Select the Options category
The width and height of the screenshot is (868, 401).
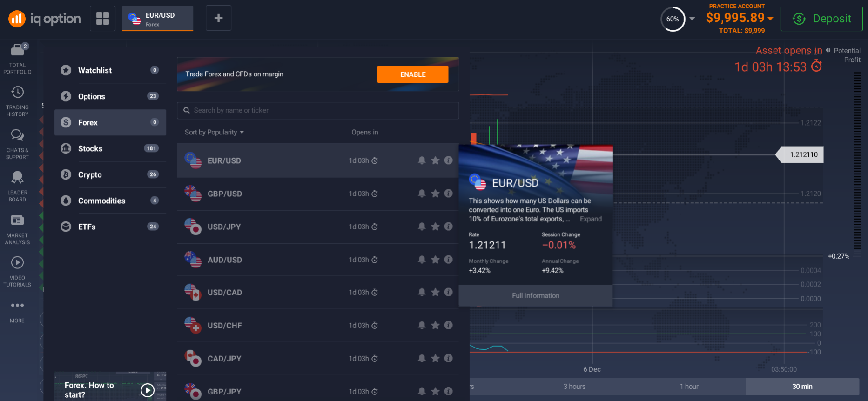[110, 96]
